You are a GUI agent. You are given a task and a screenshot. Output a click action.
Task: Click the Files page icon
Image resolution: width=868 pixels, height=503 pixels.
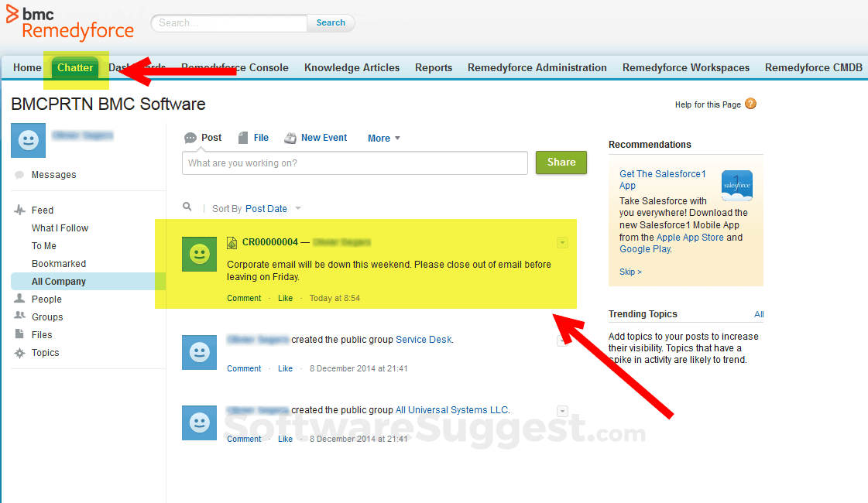coord(20,334)
